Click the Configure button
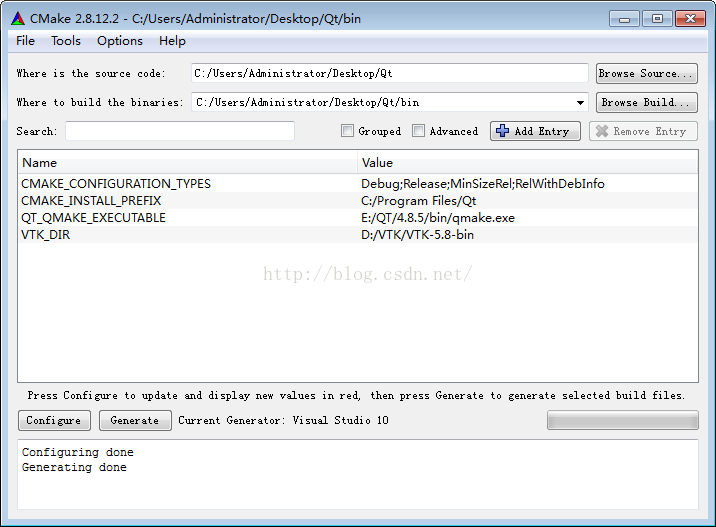The height and width of the screenshot is (527, 716). pyautogui.click(x=54, y=420)
